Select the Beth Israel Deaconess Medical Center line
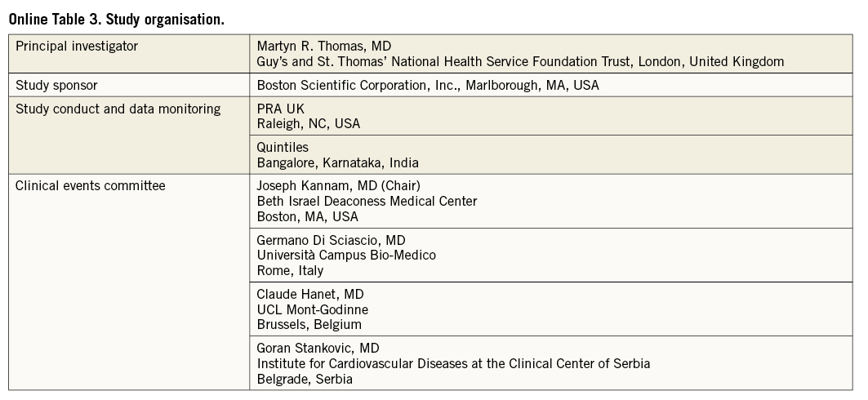 coord(367,202)
